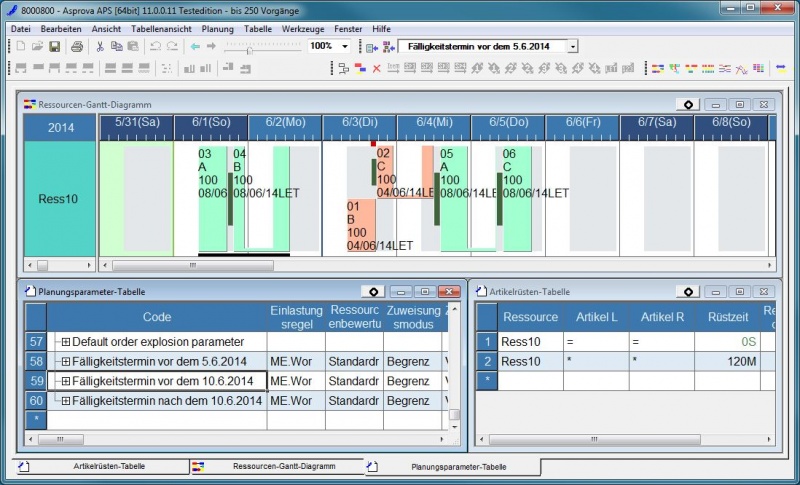Image resolution: width=800 pixels, height=485 pixels.
Task: Expand the 'Fälligkeitstermin vor dem 5.6.2014' tree row
Action: pyautogui.click(x=66, y=361)
